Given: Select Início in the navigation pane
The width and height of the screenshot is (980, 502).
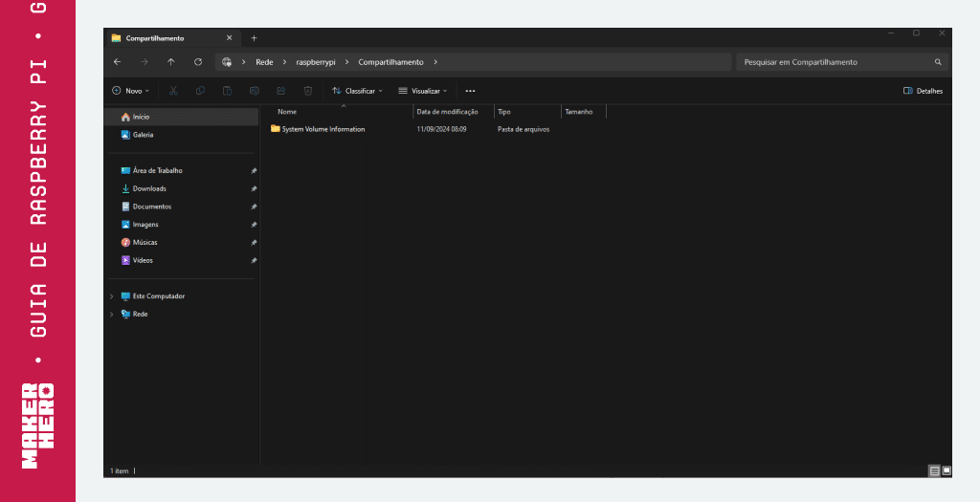Looking at the screenshot, I should click(x=182, y=117).
